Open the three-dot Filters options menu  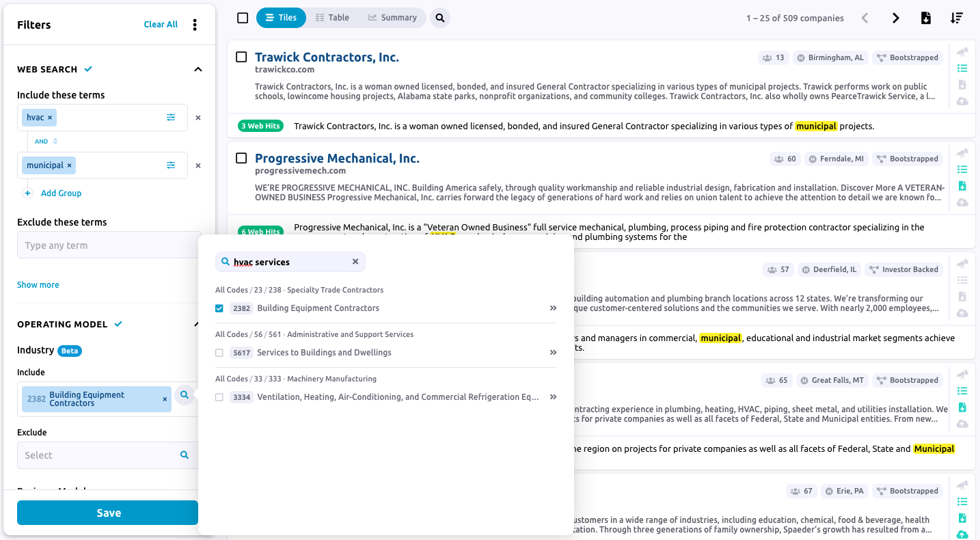coord(195,25)
